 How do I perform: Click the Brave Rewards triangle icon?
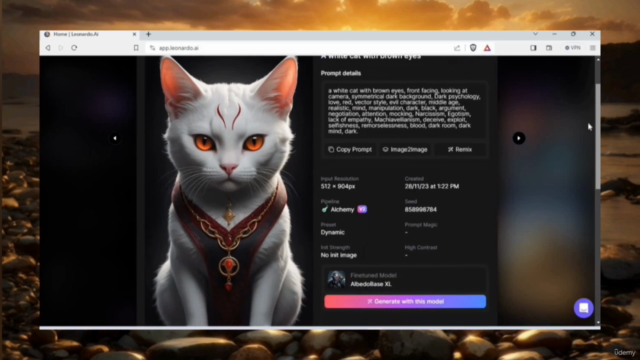click(x=487, y=48)
